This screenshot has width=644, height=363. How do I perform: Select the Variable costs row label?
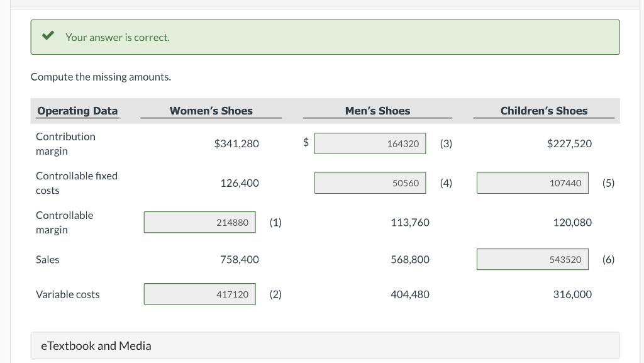pos(67,294)
